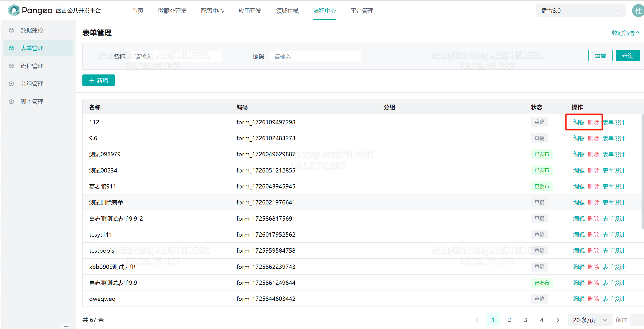Open 表单设计 for form 112
Screen dimensions: 644x329
614,122
